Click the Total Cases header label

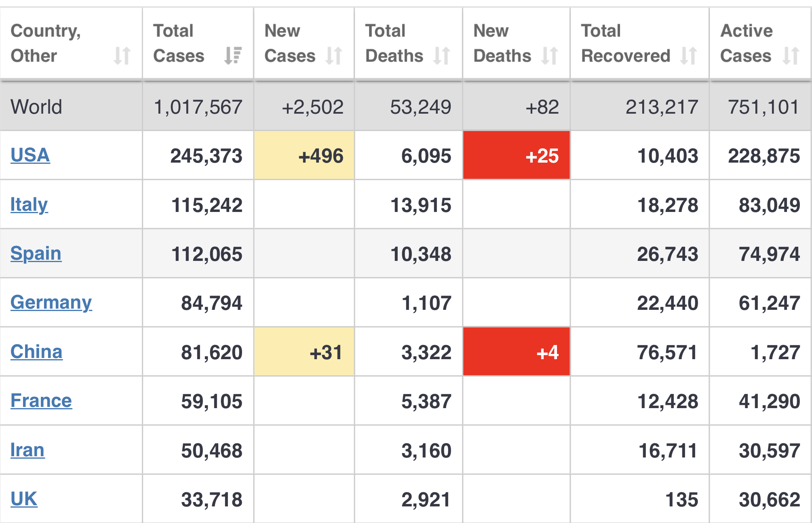coord(179,43)
